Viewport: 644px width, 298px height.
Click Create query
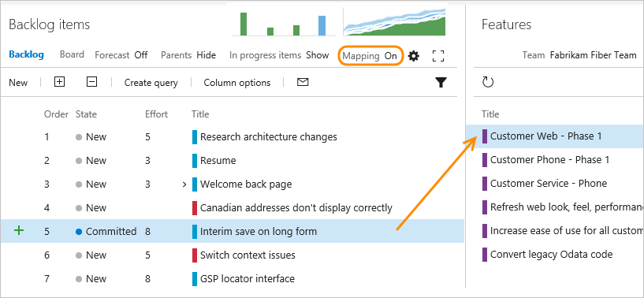(x=151, y=83)
